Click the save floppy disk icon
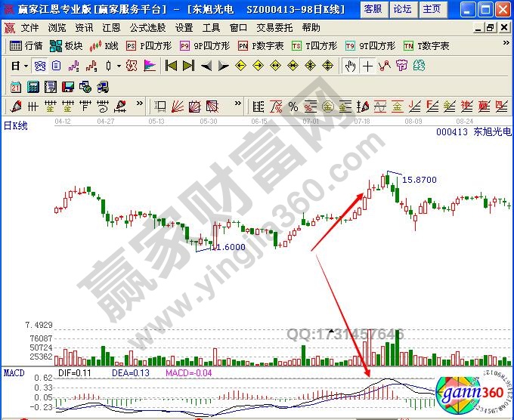Viewport: 514px width, 420px height. click(67, 86)
